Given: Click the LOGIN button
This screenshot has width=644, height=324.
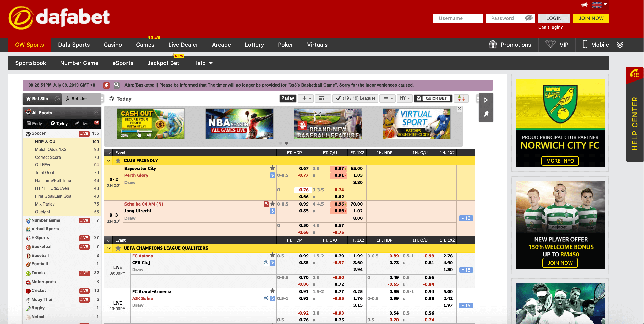Looking at the screenshot, I should [x=554, y=18].
